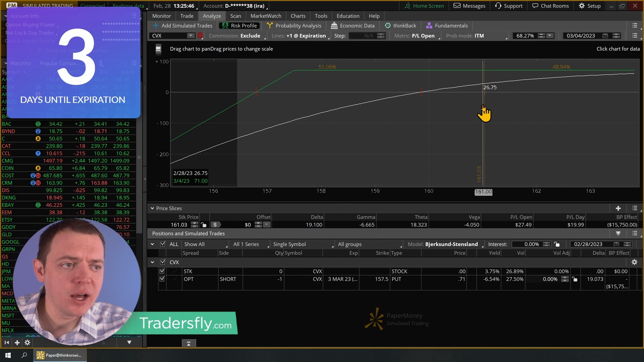Uncheck the CVX OPT put row checkbox
Image resolution: width=644 pixels, height=362 pixels.
tap(162, 279)
